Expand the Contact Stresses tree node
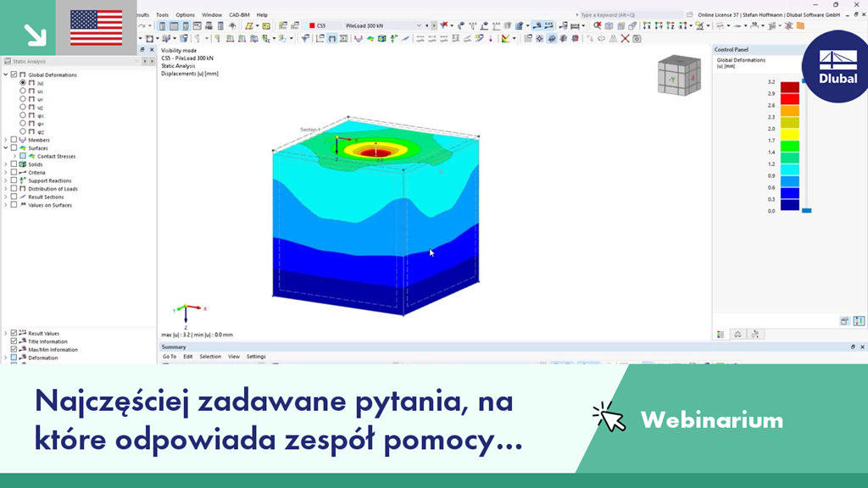This screenshot has width=868, height=488. (15, 156)
